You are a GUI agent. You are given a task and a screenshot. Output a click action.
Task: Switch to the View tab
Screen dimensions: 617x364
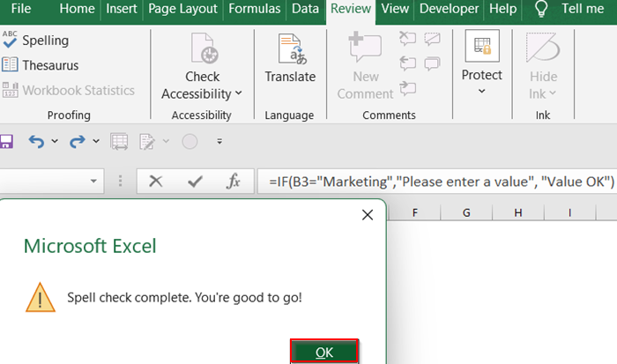[395, 9]
